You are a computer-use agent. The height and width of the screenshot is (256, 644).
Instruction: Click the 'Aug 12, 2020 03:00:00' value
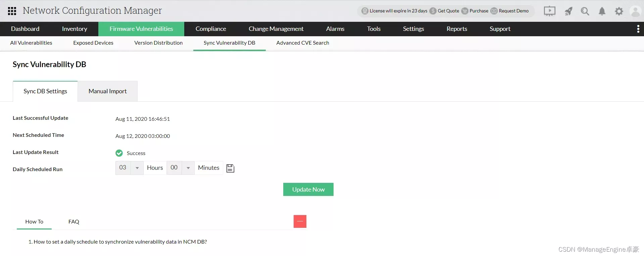[143, 136]
